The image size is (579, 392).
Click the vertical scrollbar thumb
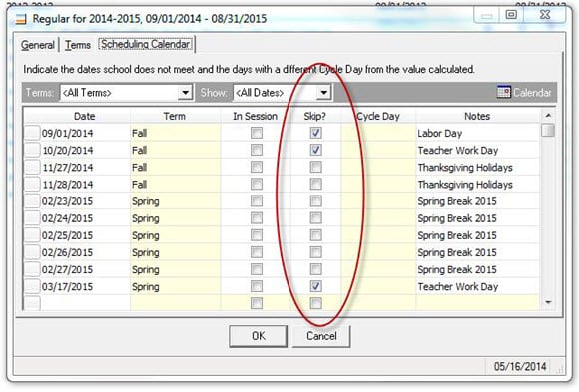tap(548, 131)
